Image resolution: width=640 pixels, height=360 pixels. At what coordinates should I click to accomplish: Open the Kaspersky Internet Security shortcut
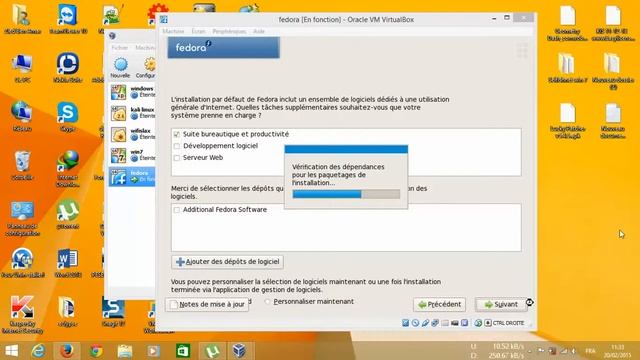(22, 314)
